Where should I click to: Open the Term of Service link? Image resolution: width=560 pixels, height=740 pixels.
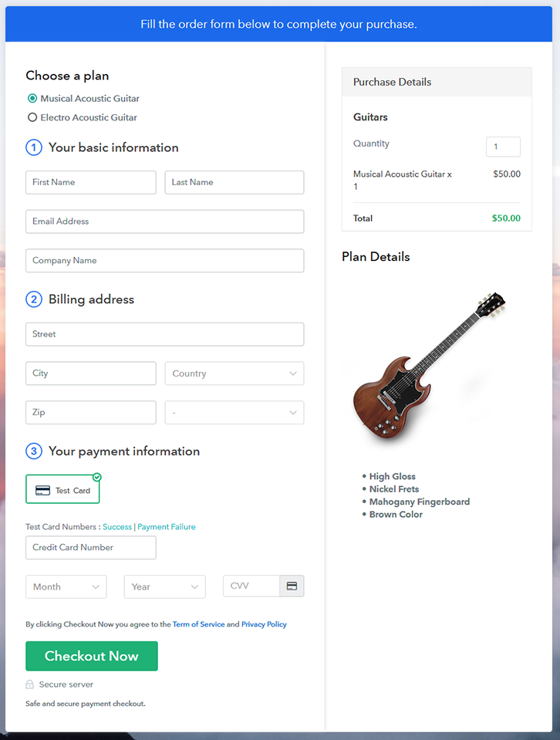click(x=198, y=624)
